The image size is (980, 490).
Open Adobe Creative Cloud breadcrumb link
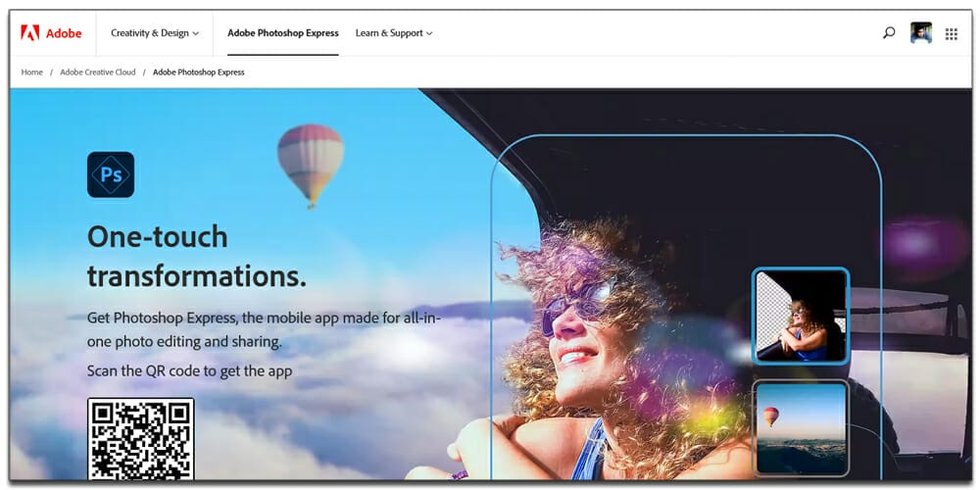[97, 72]
